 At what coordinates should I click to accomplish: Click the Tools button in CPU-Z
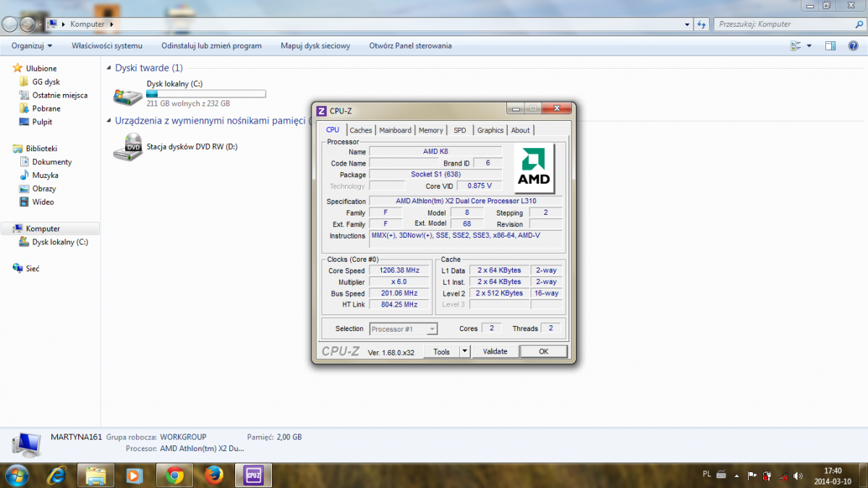pyautogui.click(x=441, y=351)
